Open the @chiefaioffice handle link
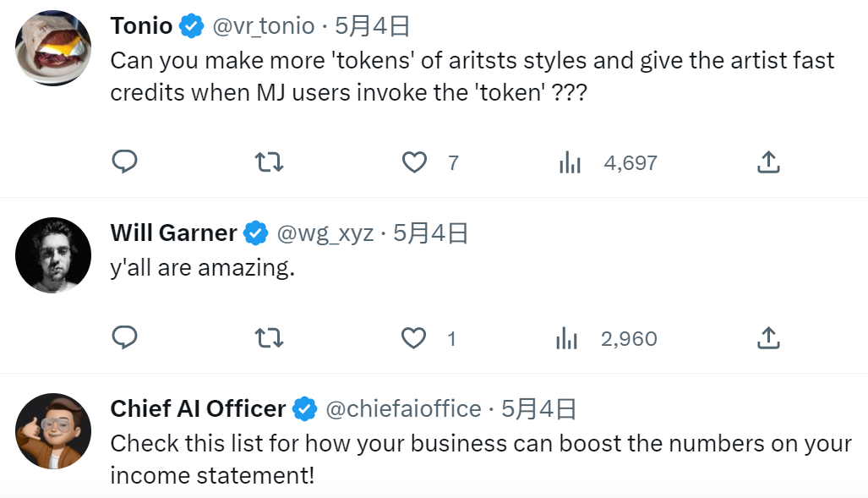868x498 pixels. (x=403, y=409)
